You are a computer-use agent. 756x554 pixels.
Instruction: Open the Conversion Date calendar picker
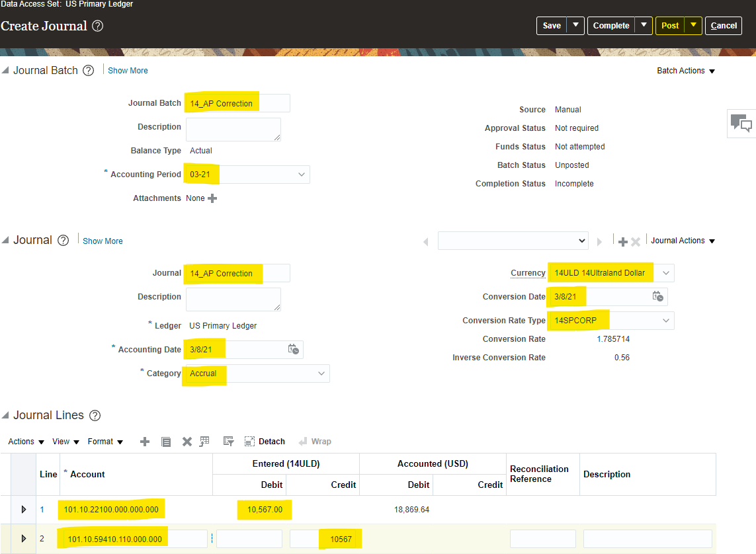657,297
